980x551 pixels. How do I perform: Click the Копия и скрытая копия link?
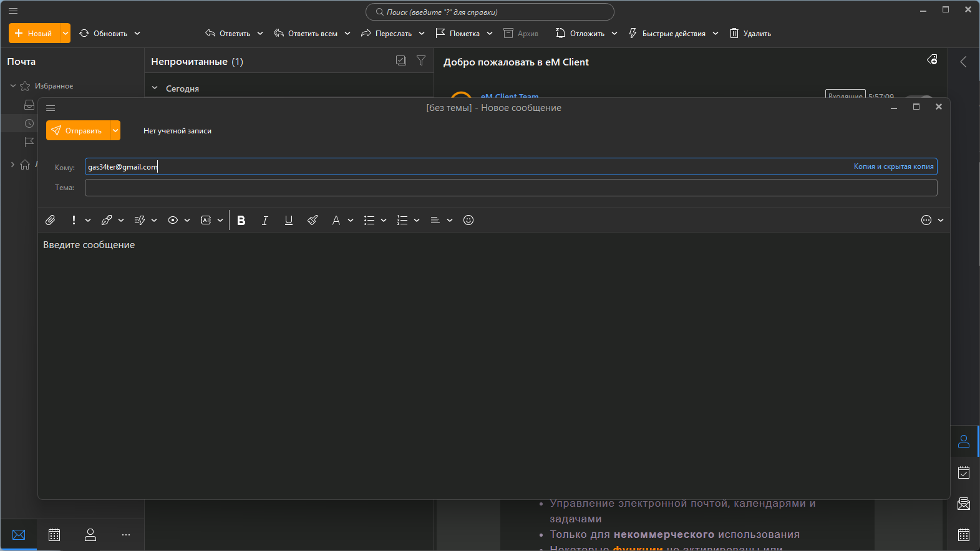pyautogui.click(x=893, y=166)
